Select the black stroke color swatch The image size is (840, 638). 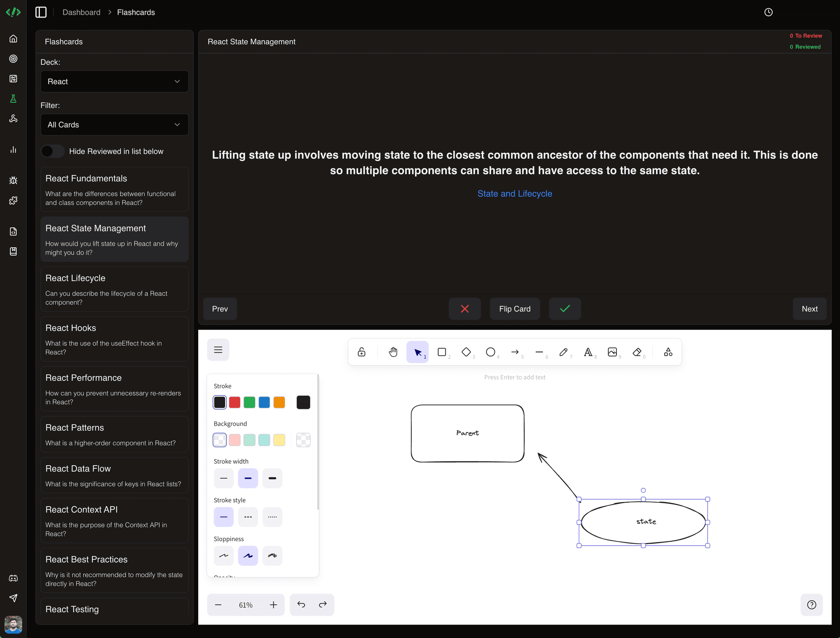220,402
